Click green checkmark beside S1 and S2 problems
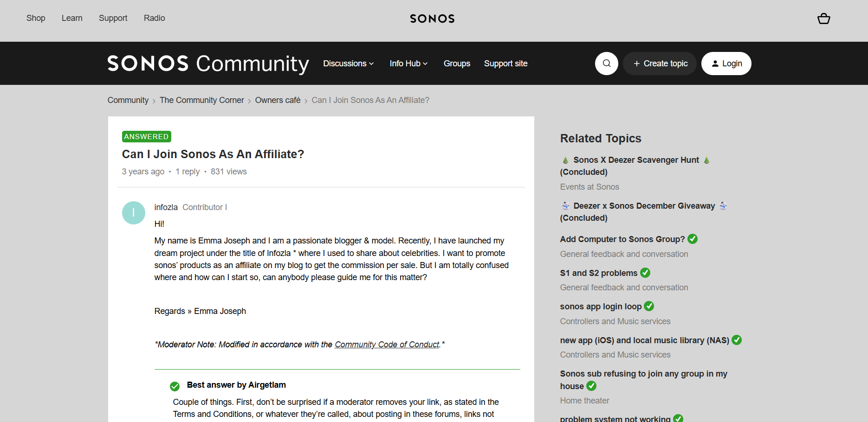The width and height of the screenshot is (868, 422). point(645,273)
